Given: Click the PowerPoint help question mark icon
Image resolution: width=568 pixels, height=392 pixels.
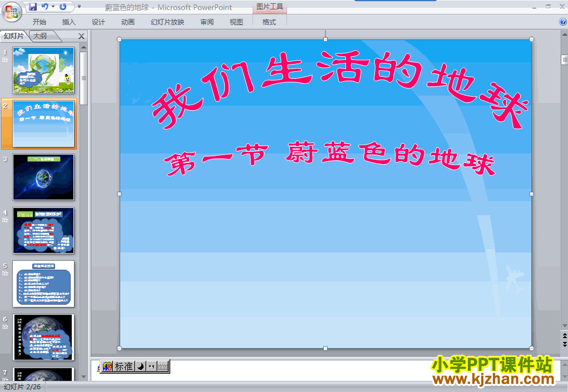Looking at the screenshot, I should (x=562, y=22).
